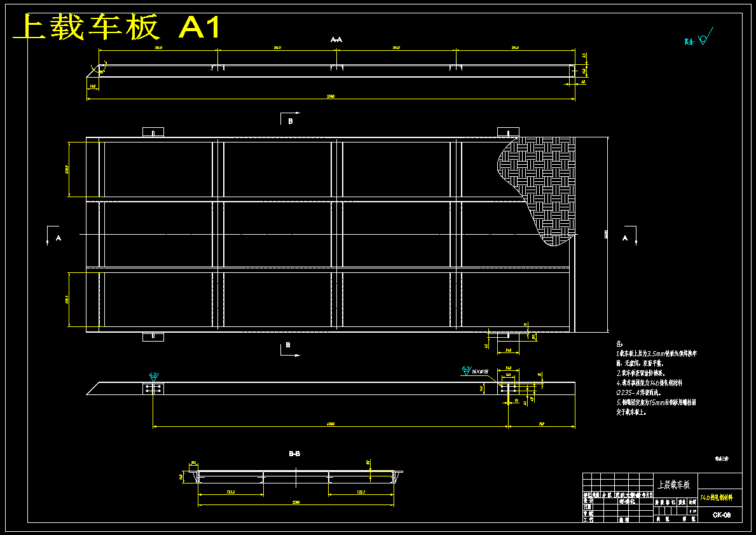Click the title block name 上层载车板

pos(673,484)
